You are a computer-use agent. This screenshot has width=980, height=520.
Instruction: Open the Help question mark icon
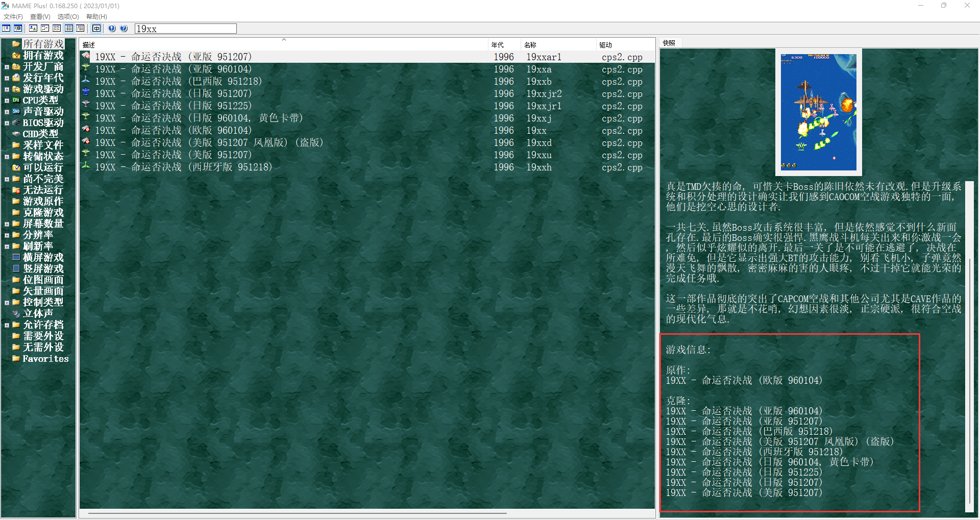pyautogui.click(x=124, y=29)
